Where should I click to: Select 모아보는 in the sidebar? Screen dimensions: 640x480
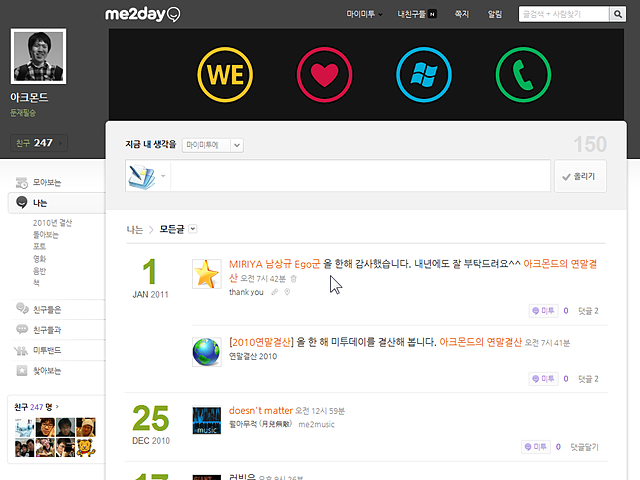(46, 183)
